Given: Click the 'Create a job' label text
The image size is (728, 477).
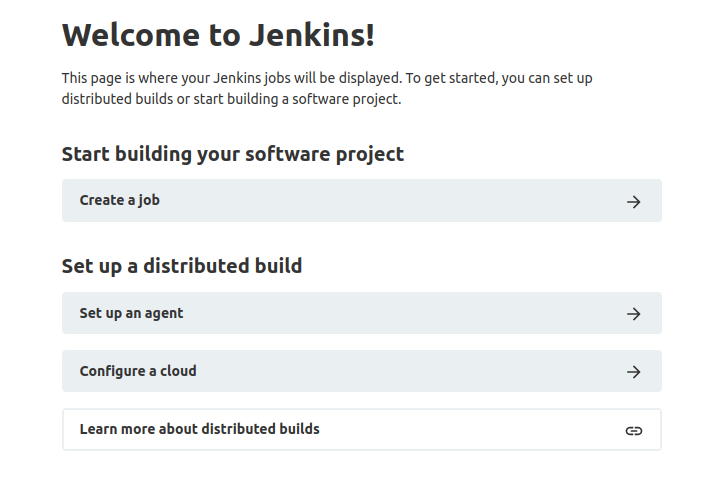Looking at the screenshot, I should (x=120, y=201).
